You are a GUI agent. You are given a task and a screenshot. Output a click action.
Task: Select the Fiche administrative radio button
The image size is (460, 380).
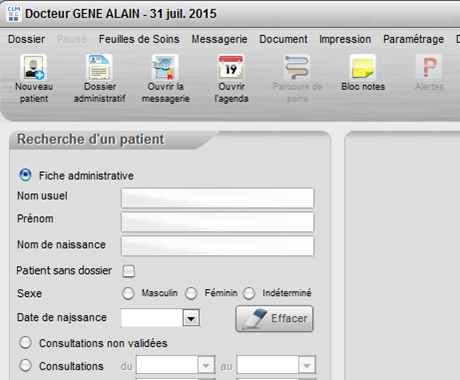pos(25,175)
